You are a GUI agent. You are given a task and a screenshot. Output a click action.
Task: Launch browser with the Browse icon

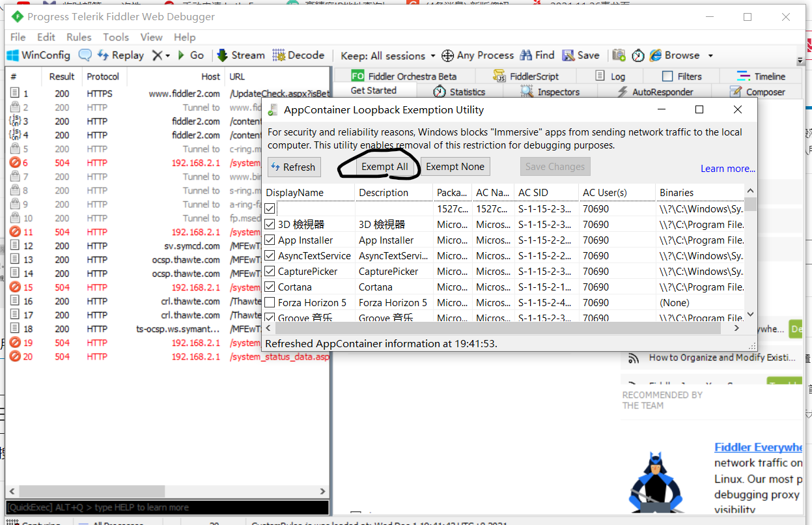click(675, 55)
